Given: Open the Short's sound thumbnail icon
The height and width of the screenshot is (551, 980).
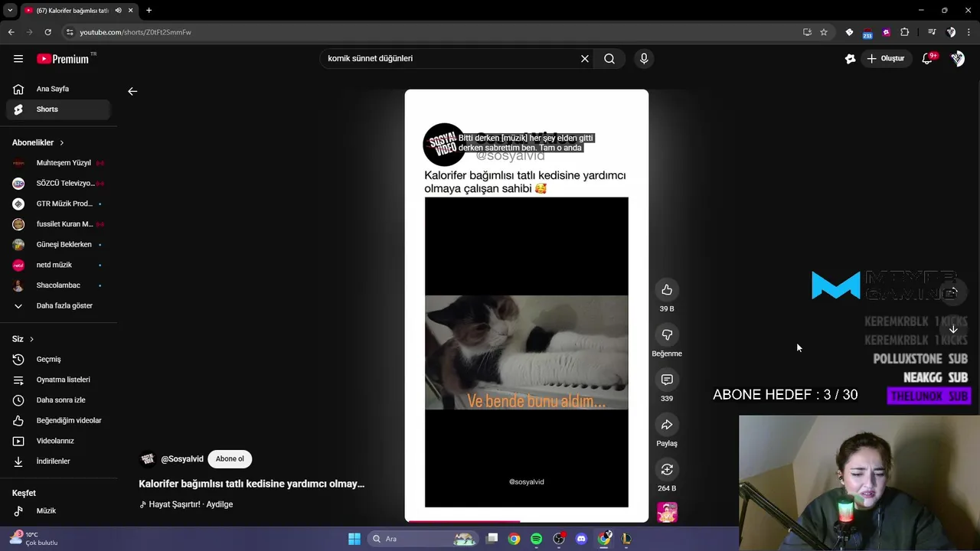Looking at the screenshot, I should coord(667,512).
